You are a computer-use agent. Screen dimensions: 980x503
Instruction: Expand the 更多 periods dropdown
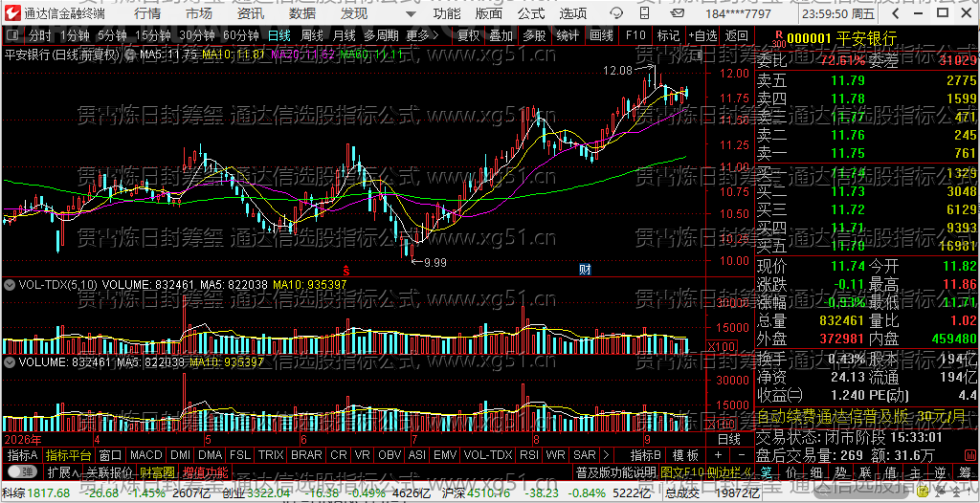[x=422, y=35]
